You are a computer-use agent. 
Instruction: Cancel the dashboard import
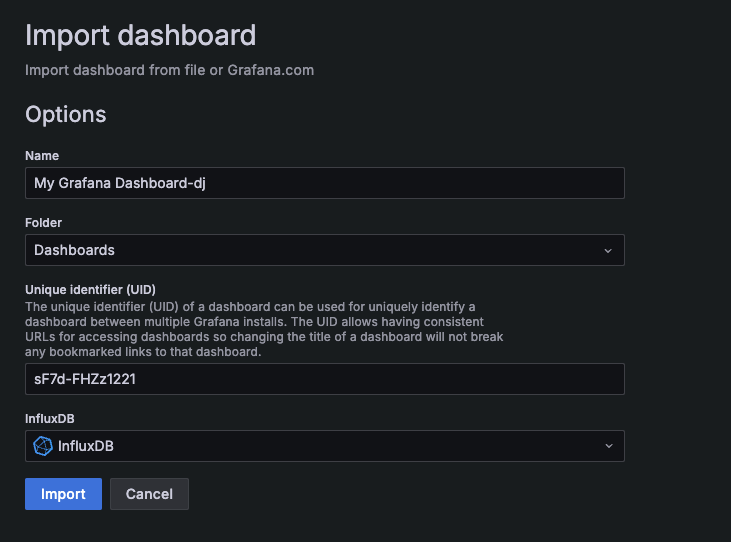coord(149,494)
